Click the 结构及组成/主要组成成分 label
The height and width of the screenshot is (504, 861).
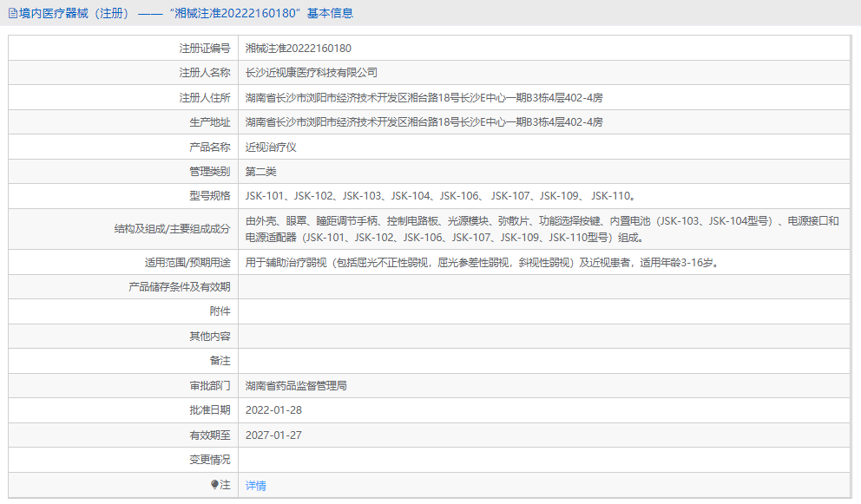pos(173,229)
